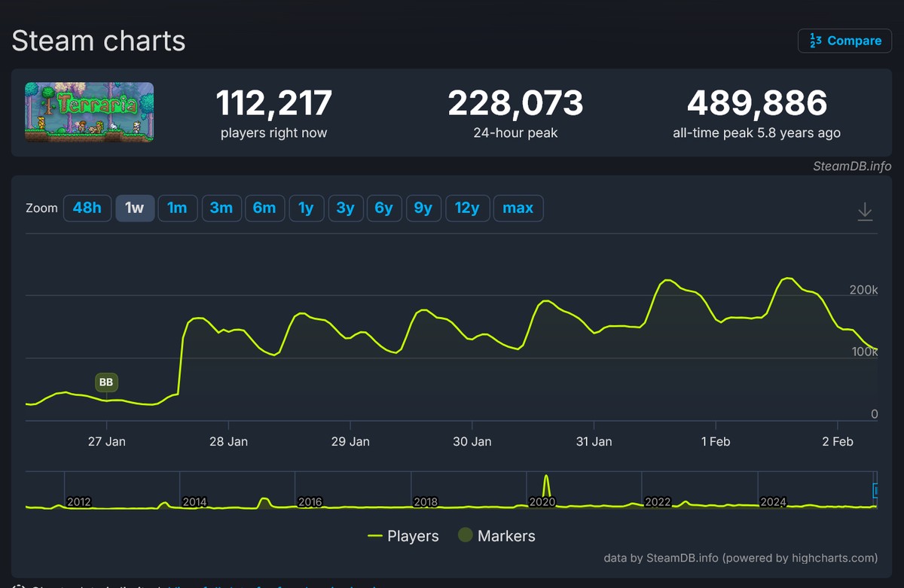Select 6m zoom range
The width and height of the screenshot is (904, 588).
[x=264, y=208]
